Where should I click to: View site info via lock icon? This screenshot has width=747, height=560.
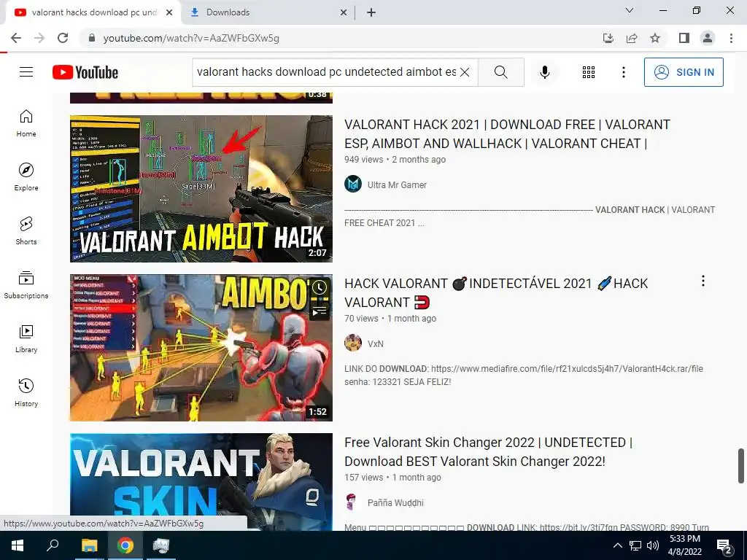92,38
